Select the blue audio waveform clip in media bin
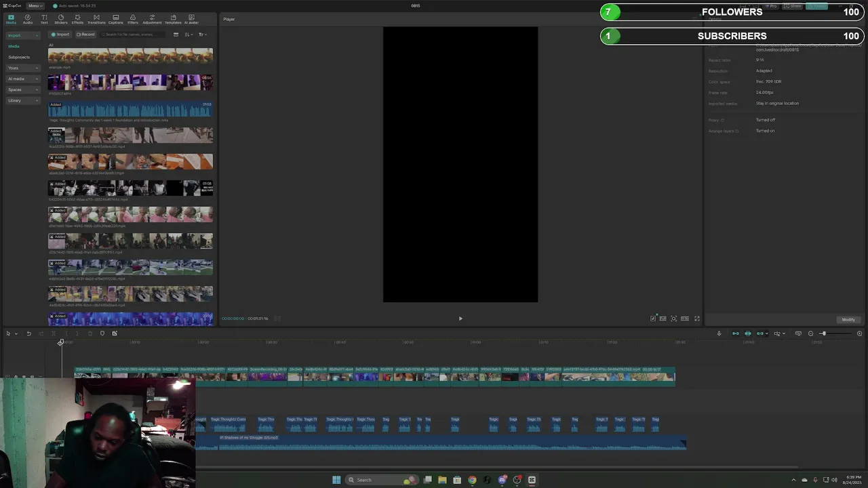 tap(130, 109)
